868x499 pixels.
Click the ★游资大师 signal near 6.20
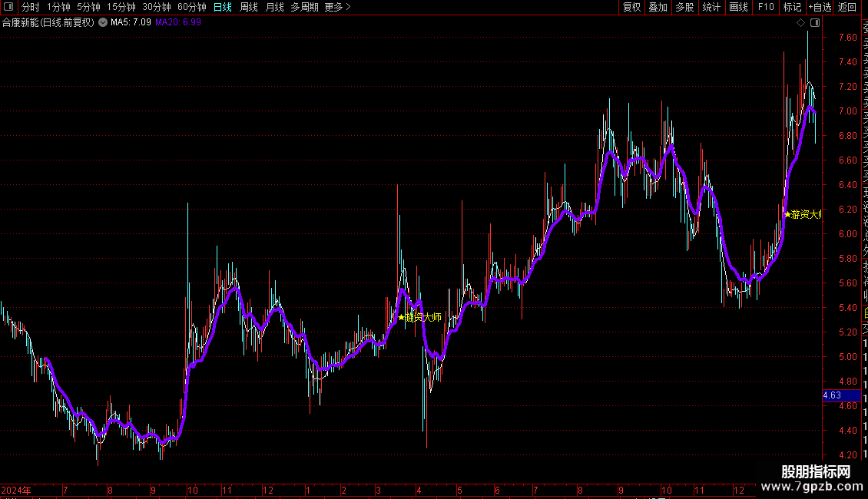(803, 214)
